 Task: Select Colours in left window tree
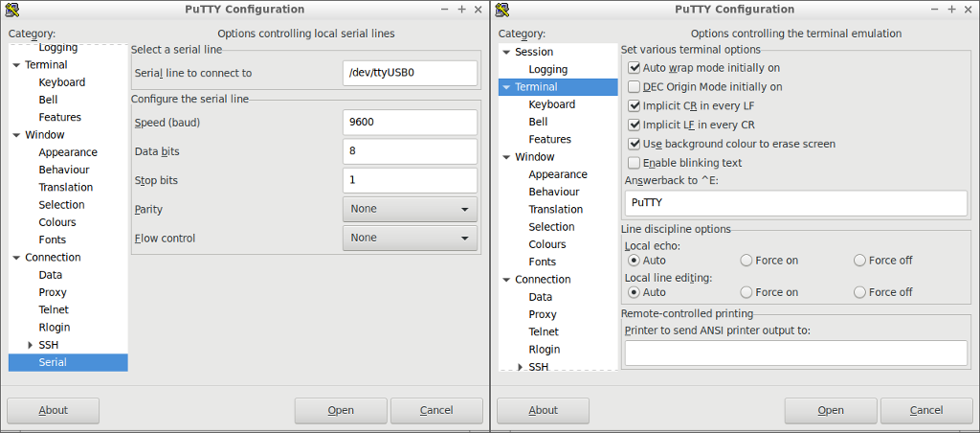click(x=57, y=222)
